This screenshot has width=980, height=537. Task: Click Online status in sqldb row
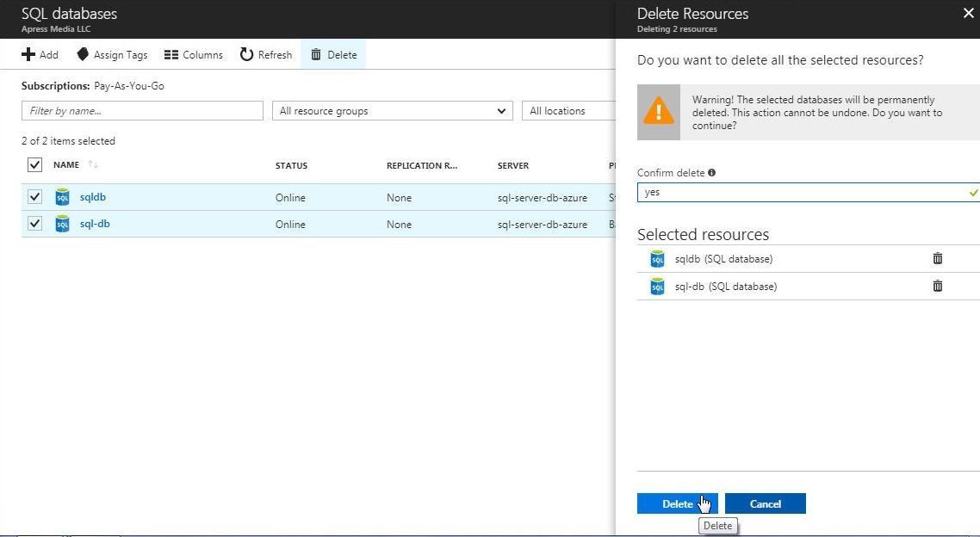(290, 198)
